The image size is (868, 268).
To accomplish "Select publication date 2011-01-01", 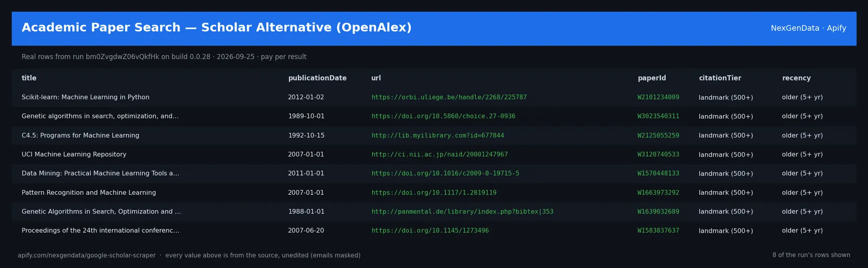I will (x=306, y=174).
